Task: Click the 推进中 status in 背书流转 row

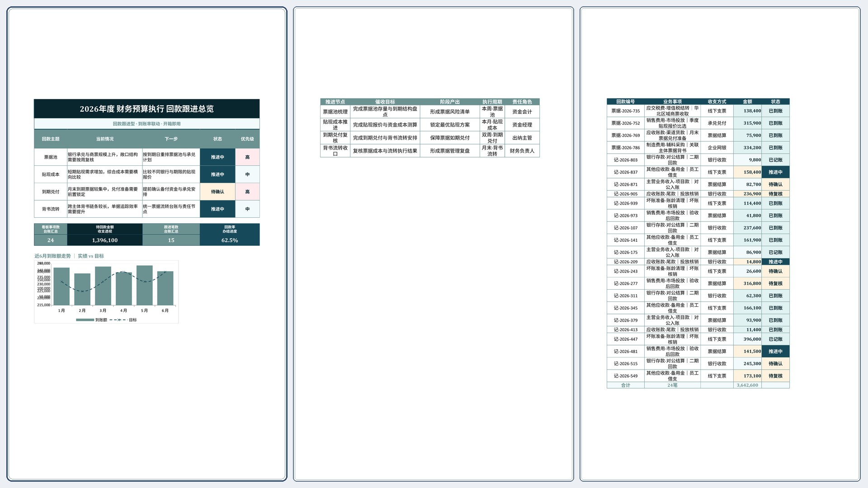Action: [217, 209]
